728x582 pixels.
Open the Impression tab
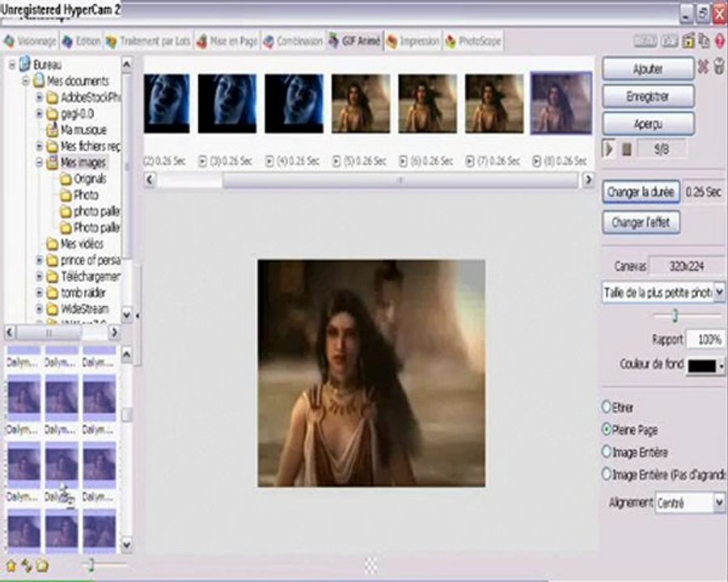[413, 41]
